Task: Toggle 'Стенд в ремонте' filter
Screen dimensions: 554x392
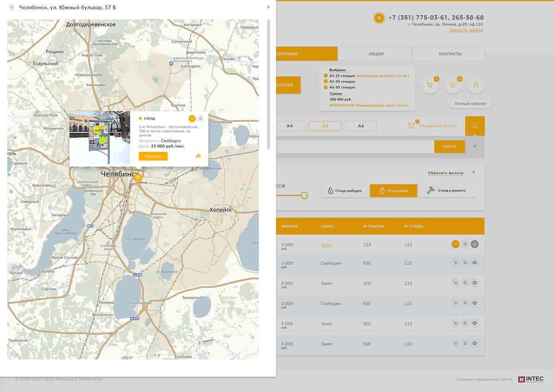Action: tap(446, 190)
